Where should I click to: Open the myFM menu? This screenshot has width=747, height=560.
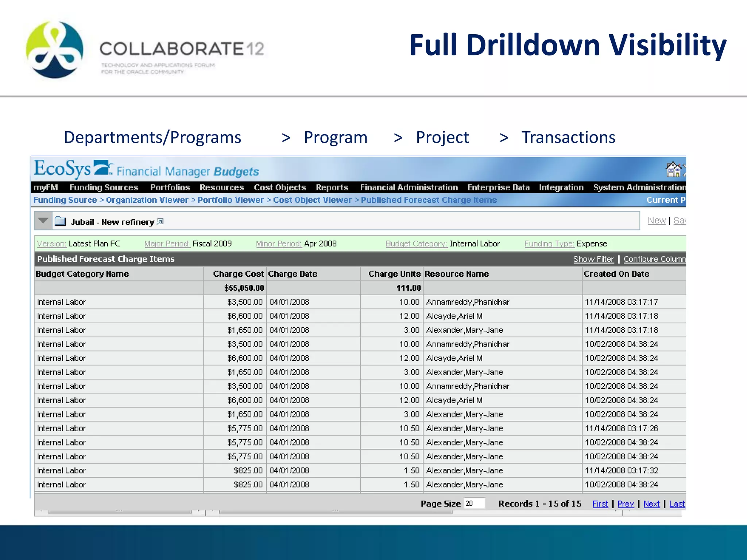tap(46, 187)
